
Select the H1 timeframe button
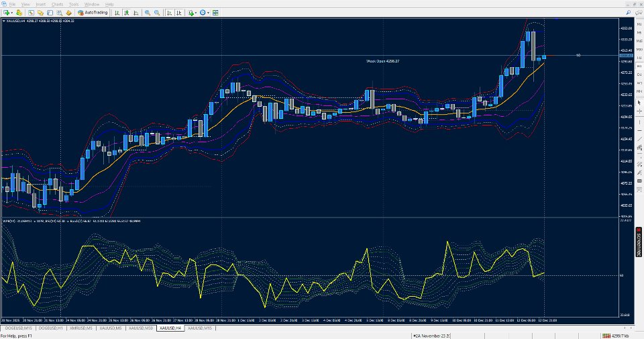pos(639,58)
